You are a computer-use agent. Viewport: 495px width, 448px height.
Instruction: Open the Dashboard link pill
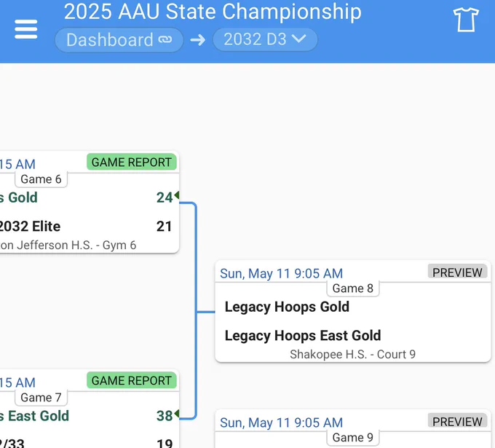pos(119,40)
